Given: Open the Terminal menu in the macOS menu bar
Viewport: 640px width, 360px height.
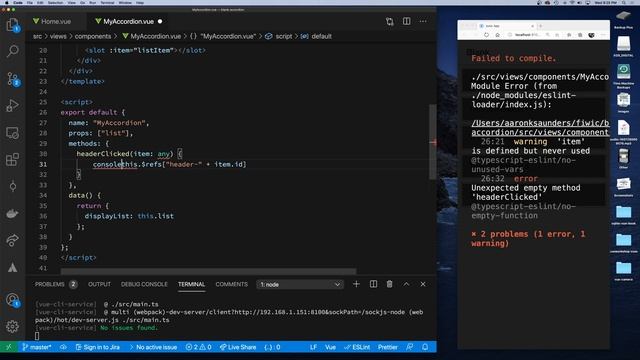Looking at the screenshot, I should pyautogui.click(x=107, y=2).
